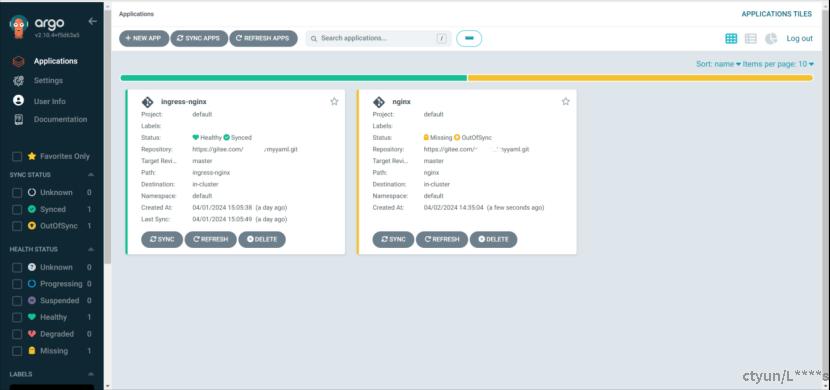Click the Applications stack icon in sidebar

(x=19, y=61)
